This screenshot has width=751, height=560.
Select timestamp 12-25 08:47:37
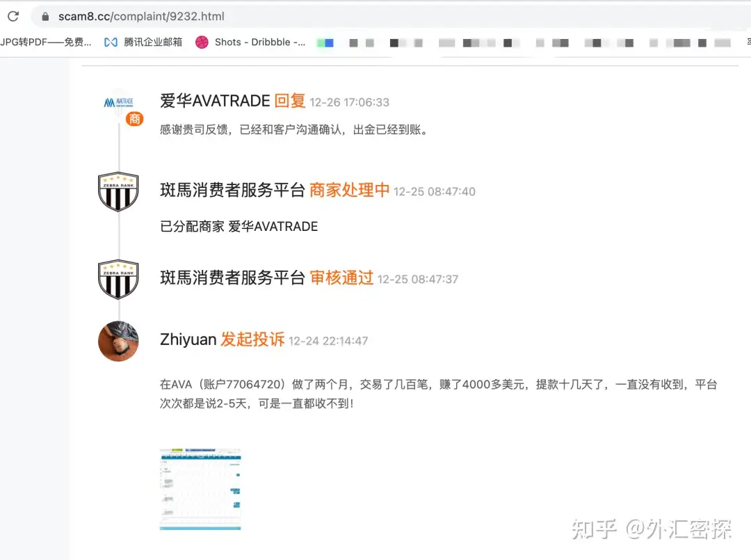coord(418,279)
